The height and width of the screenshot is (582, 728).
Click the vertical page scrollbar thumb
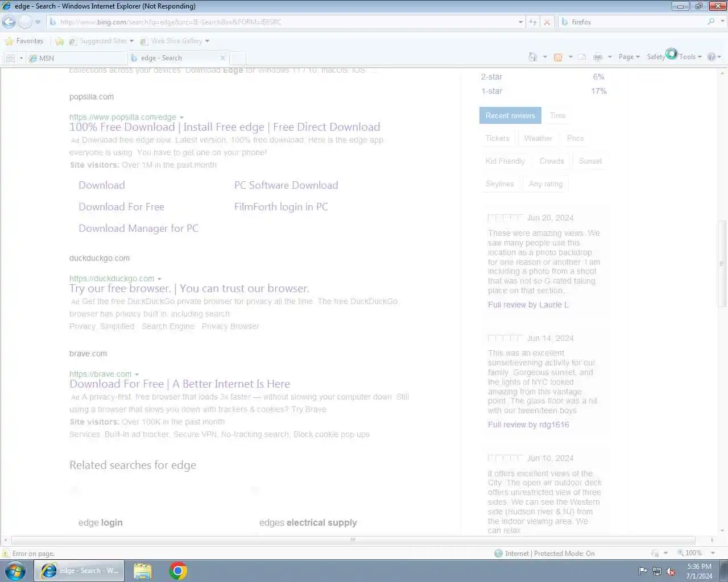(723, 263)
